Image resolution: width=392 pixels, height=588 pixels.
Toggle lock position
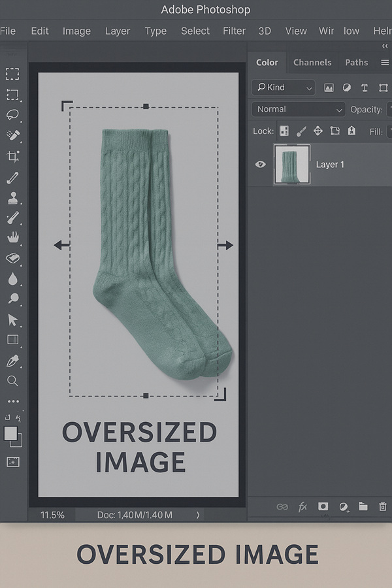[318, 131]
